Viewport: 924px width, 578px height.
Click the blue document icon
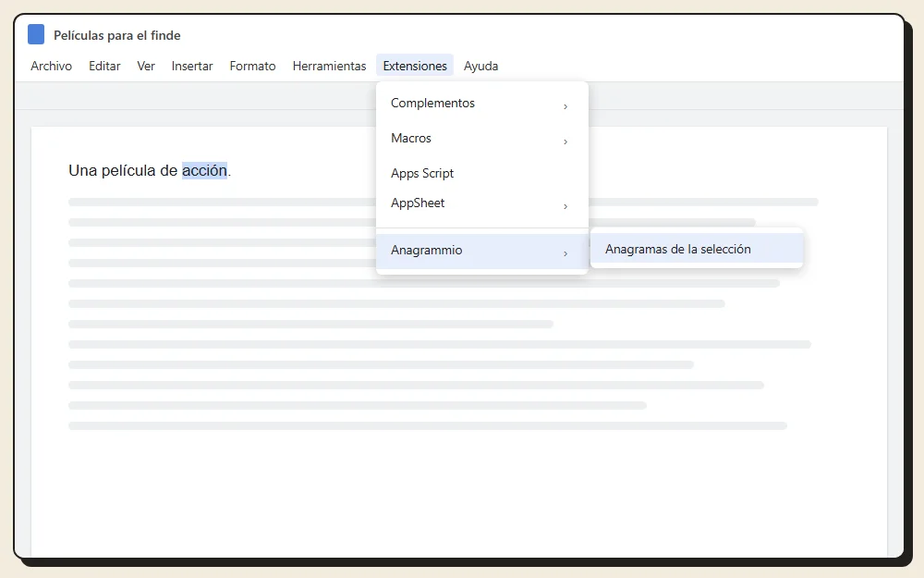[36, 35]
